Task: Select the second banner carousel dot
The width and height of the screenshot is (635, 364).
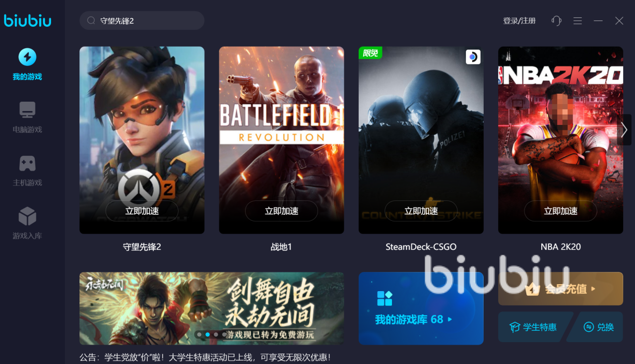Action: click(207, 335)
